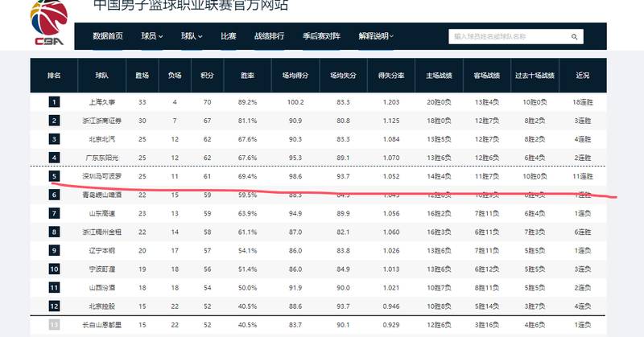Click the 7胜3负 last-ten record cell

tap(535, 232)
